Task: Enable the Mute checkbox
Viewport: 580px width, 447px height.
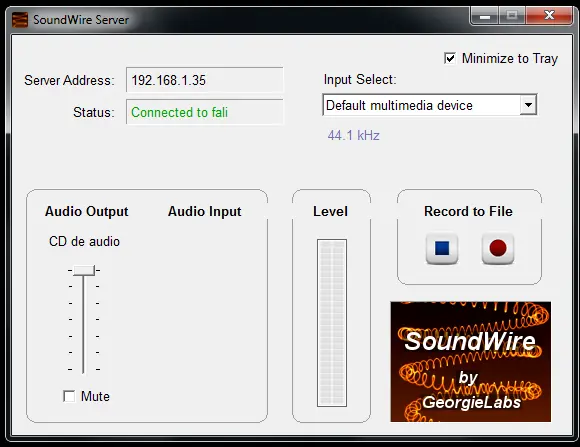Action: point(69,396)
